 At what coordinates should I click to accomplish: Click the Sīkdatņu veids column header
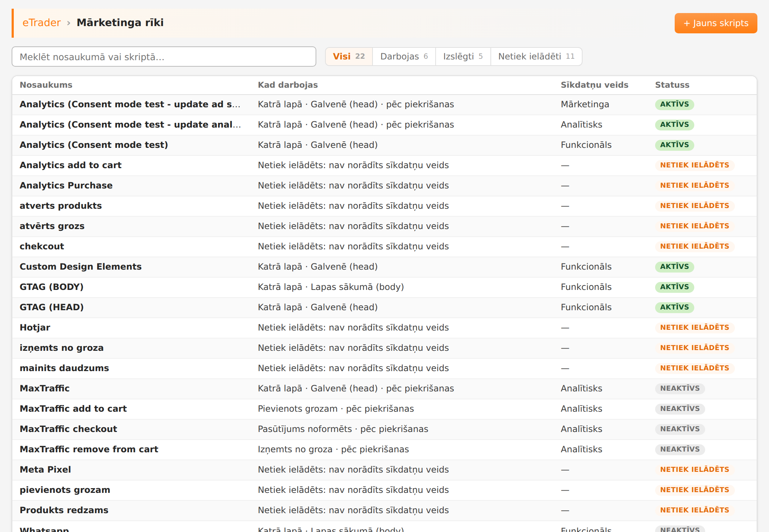[x=595, y=85]
